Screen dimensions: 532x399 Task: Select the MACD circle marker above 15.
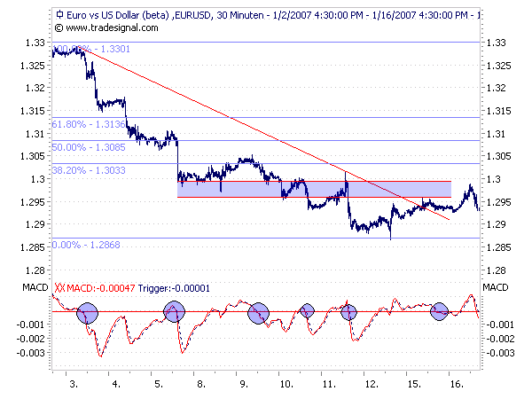click(440, 311)
